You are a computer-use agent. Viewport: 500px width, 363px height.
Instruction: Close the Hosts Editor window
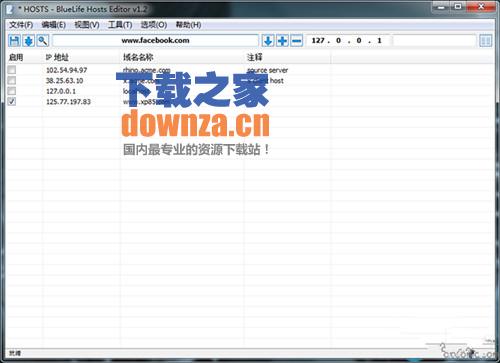481,7
